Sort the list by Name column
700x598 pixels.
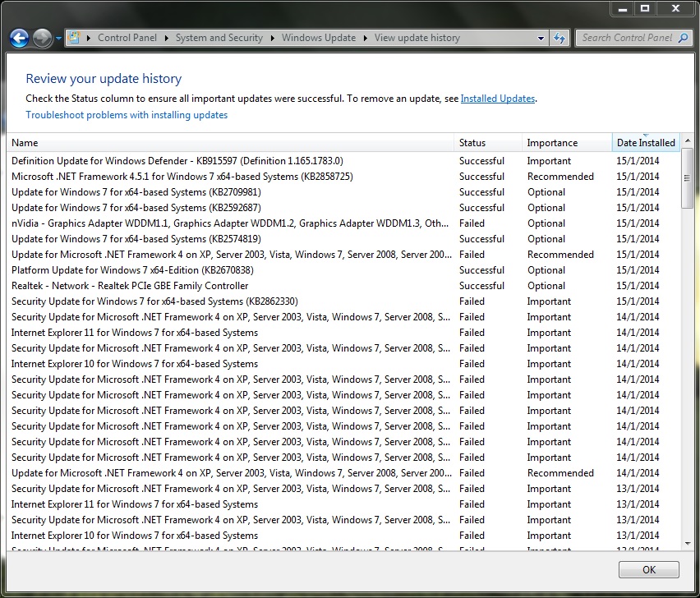(x=230, y=143)
